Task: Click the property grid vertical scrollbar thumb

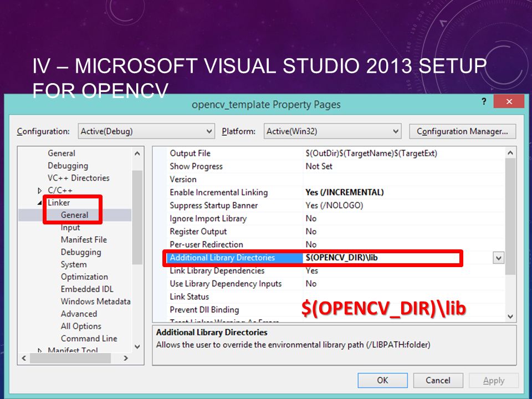Action: point(510,217)
